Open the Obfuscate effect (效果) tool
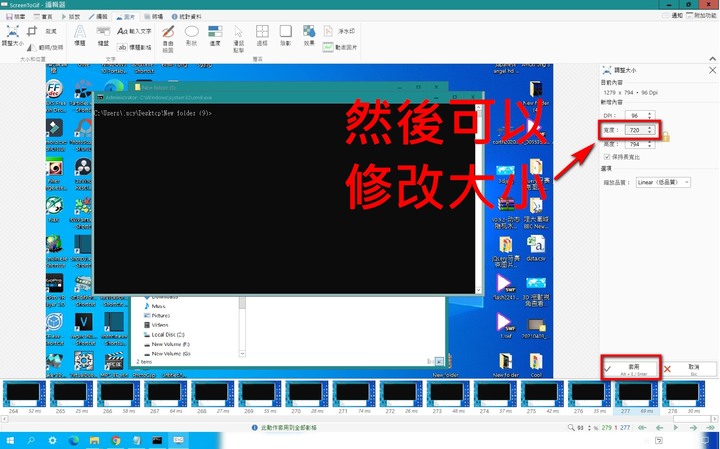Image resolution: width=720 pixels, height=449 pixels. coord(309,36)
